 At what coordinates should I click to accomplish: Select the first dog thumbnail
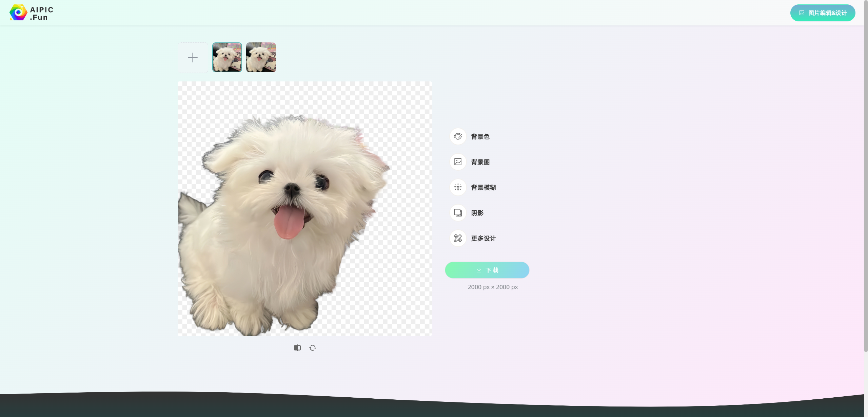point(227,57)
